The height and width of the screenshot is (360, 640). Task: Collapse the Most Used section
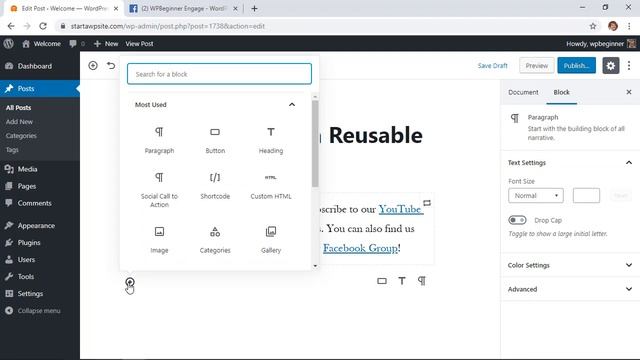(x=292, y=104)
